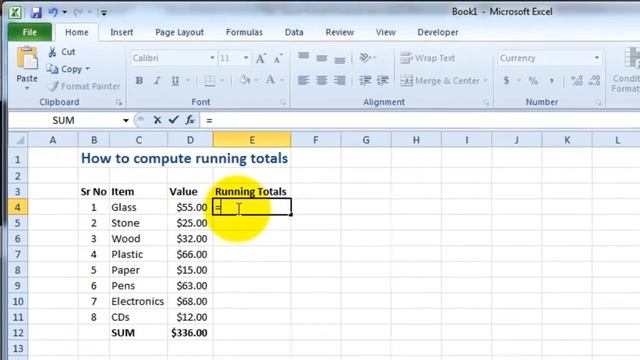
Task: Toggle Center alignment
Action: [322, 80]
